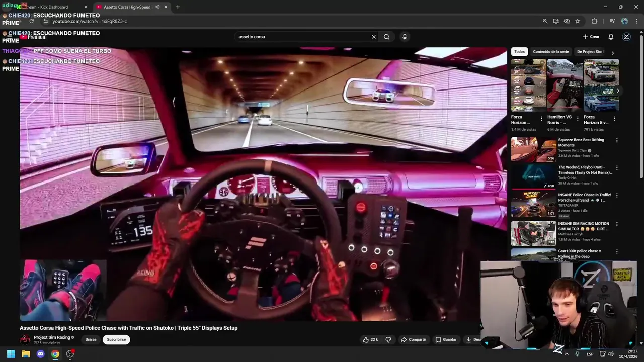The image size is (644, 362).
Task: Mute the Assetto Corsa tab audio icon
Action: (157, 7)
